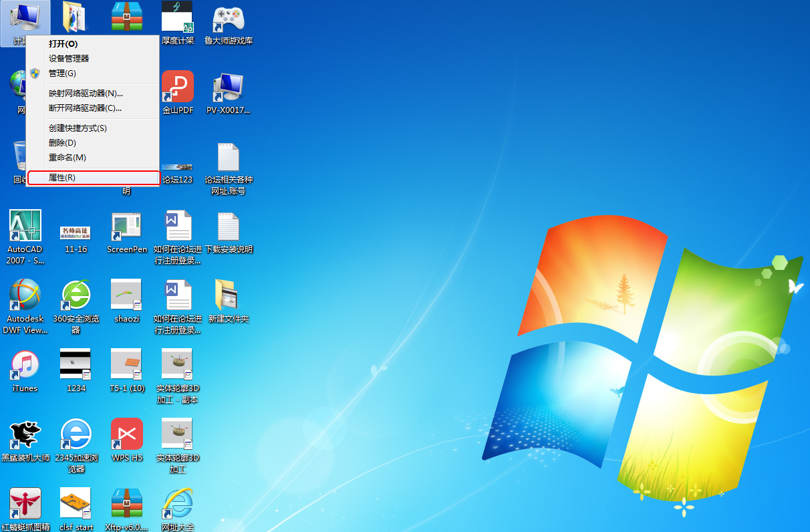Choose 重命名(M) in the context menu

[x=93, y=157]
